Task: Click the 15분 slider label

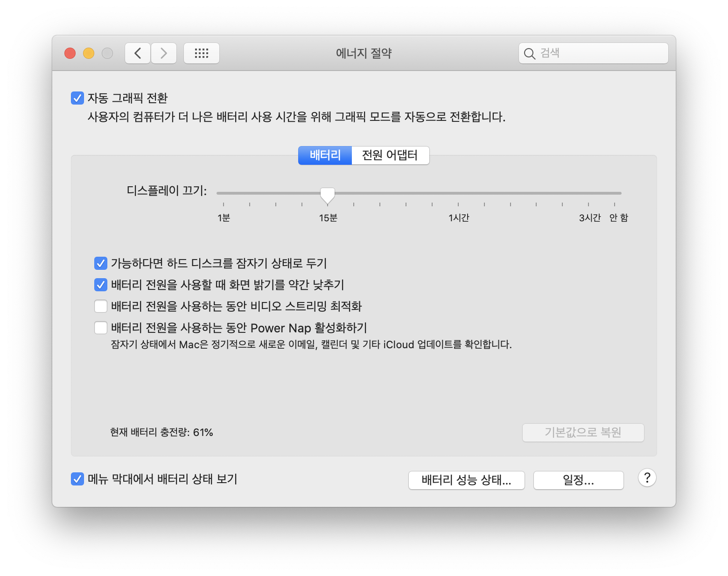Action: 328,218
